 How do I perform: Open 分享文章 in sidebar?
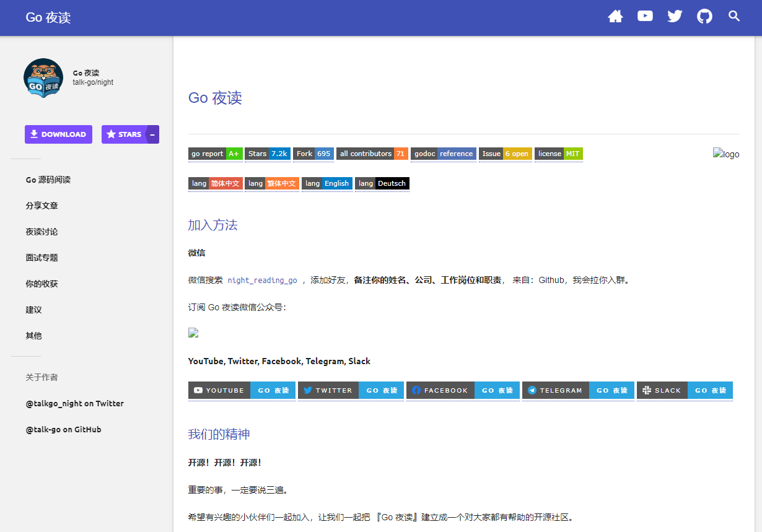tap(42, 206)
